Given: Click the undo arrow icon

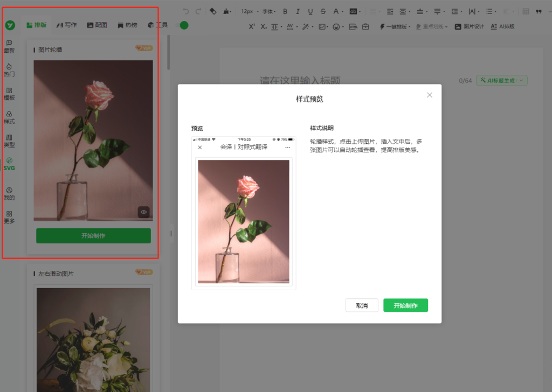Looking at the screenshot, I should tap(186, 12).
